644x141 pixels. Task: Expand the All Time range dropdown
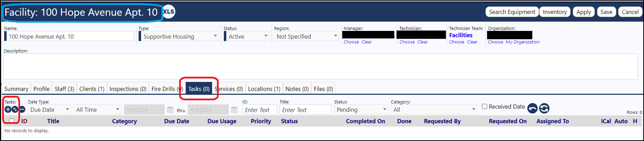[98, 110]
